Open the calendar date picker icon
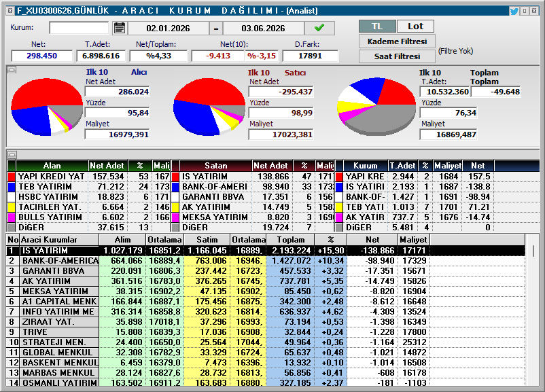This screenshot has height=392, width=545. [119, 28]
